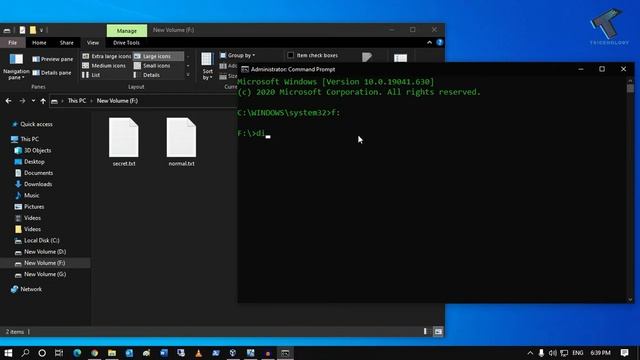Screen dimensions: 640x360
Task: Switch to details view via status bar icon
Action: coord(427,331)
